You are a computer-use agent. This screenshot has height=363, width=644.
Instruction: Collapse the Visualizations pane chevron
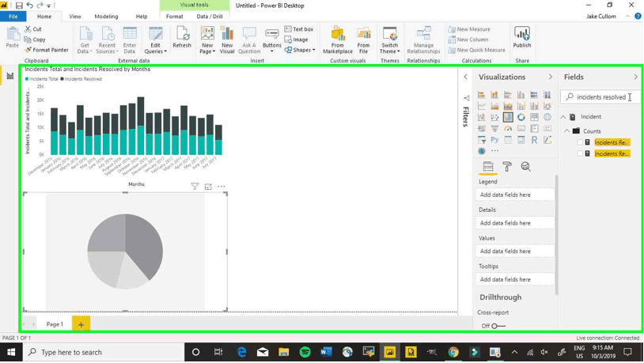coord(551,77)
